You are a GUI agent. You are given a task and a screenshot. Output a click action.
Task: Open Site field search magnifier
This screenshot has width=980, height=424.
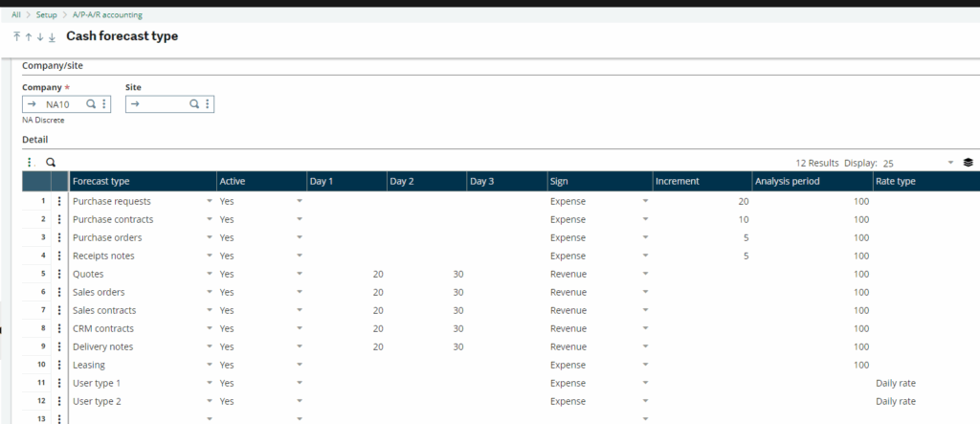coord(194,104)
